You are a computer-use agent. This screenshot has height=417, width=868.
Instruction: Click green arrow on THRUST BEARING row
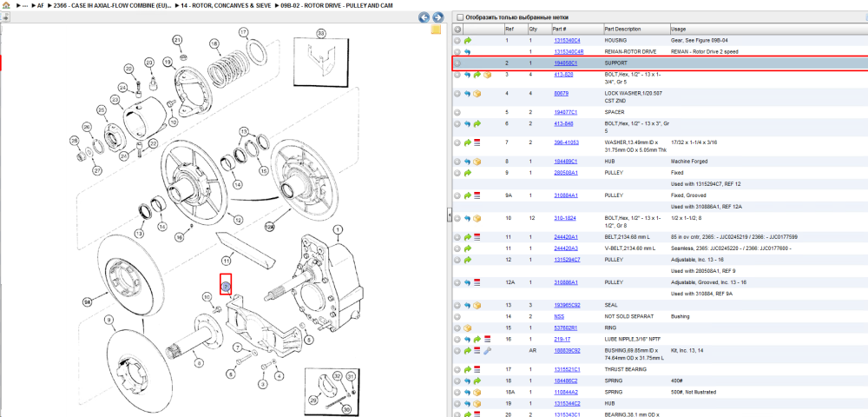(468, 369)
